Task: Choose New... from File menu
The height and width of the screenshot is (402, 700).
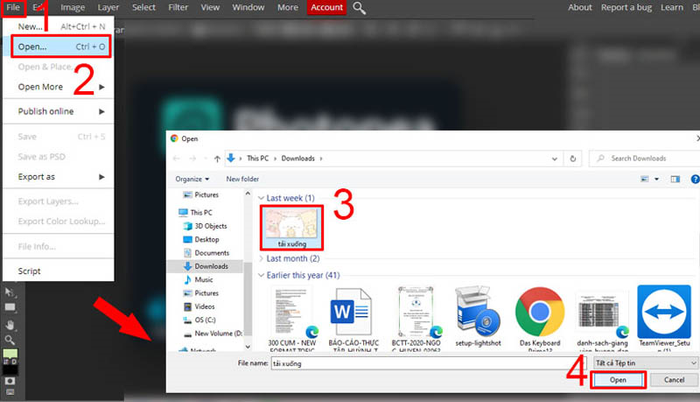Action: (58, 27)
